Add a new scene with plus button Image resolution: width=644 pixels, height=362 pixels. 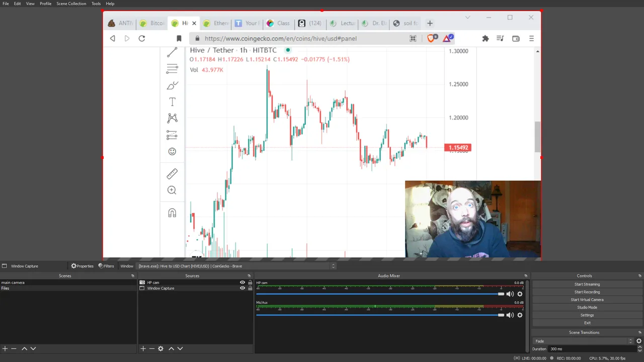(5, 348)
